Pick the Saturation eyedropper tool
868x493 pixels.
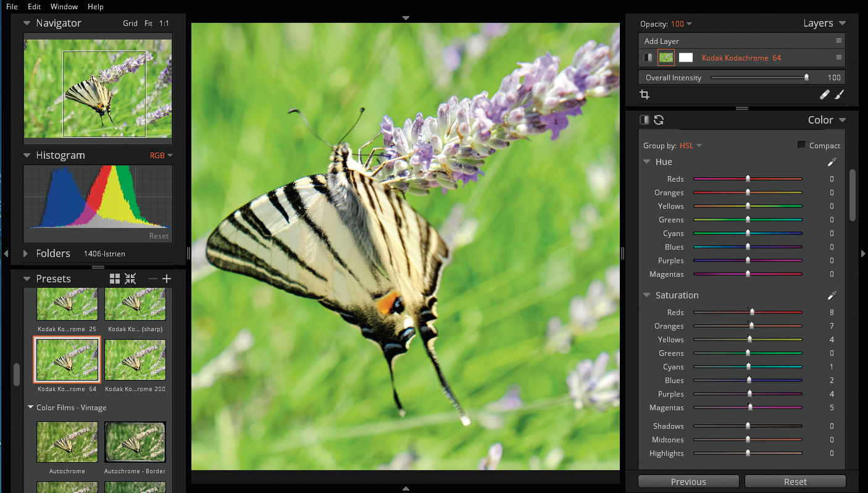pyautogui.click(x=832, y=295)
